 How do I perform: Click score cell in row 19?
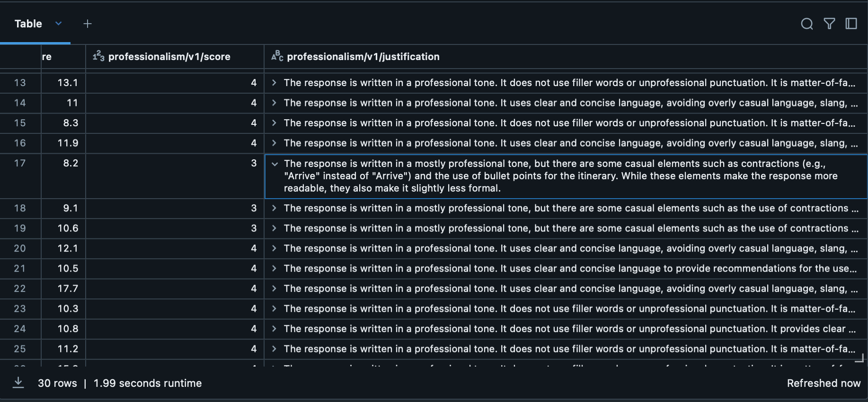[174, 228]
